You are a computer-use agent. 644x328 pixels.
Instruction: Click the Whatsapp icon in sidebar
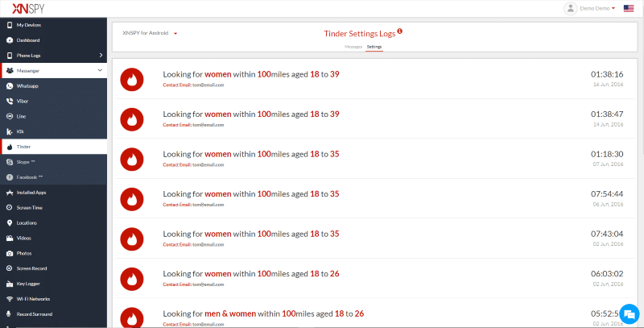point(10,86)
